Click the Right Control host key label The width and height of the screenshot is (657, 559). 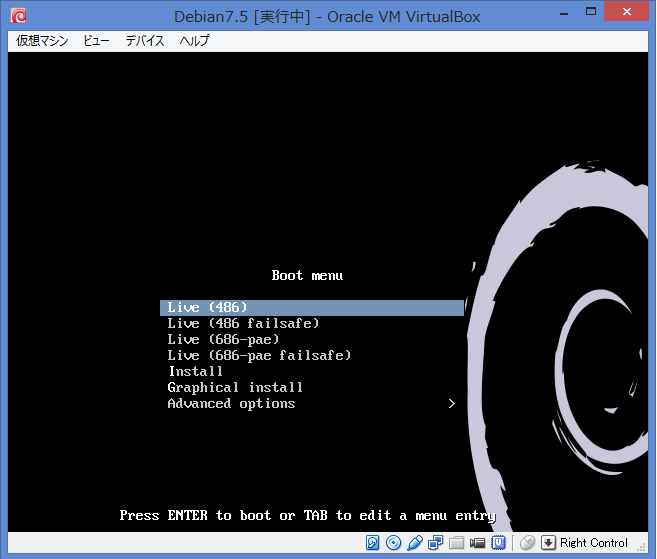pyautogui.click(x=594, y=543)
